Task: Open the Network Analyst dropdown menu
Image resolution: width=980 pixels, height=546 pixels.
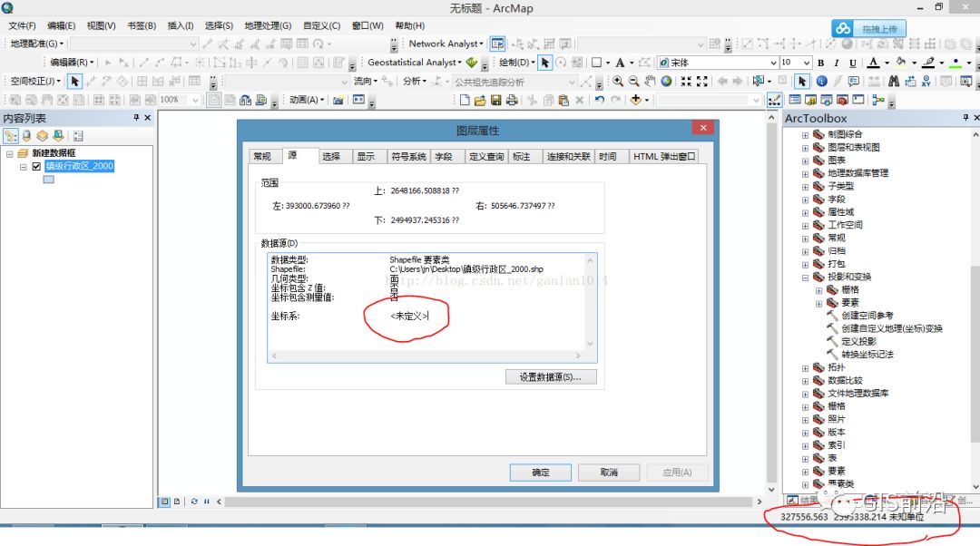Action: coord(446,44)
